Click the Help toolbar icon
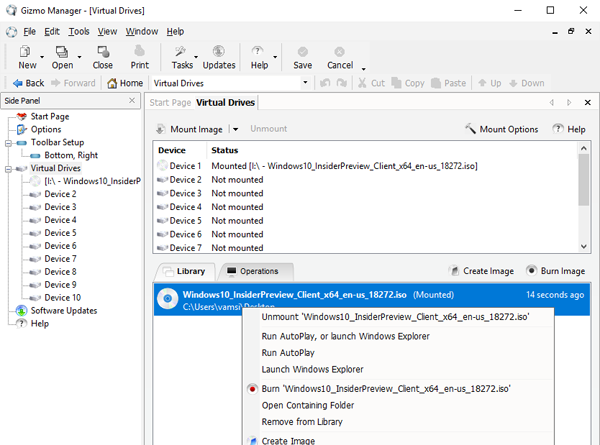600x445 pixels. [x=259, y=57]
